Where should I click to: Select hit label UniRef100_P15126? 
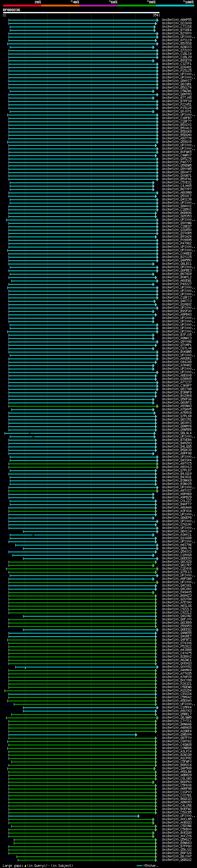coord(177,108)
